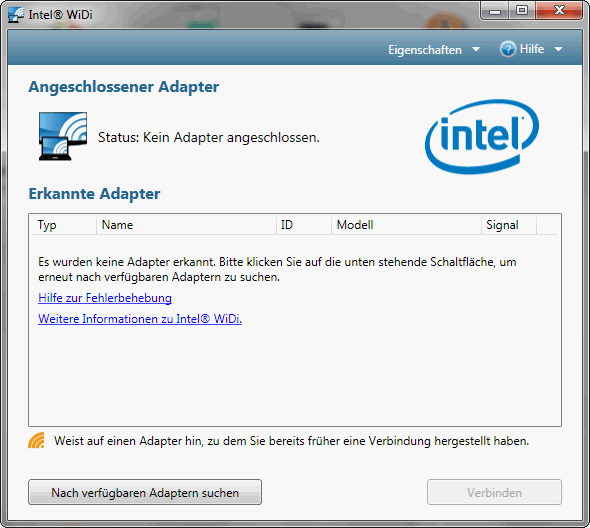Minimize the Intel WiDi window
This screenshot has width=590, height=528.
click(495, 11)
